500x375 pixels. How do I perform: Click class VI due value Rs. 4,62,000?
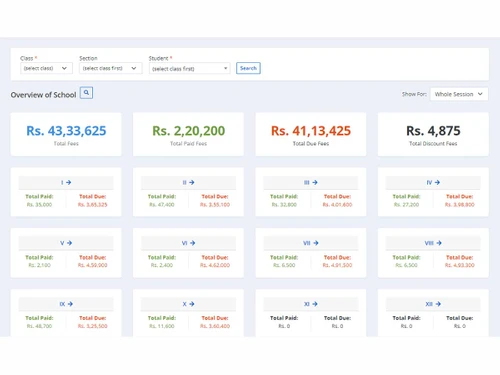tap(215, 265)
